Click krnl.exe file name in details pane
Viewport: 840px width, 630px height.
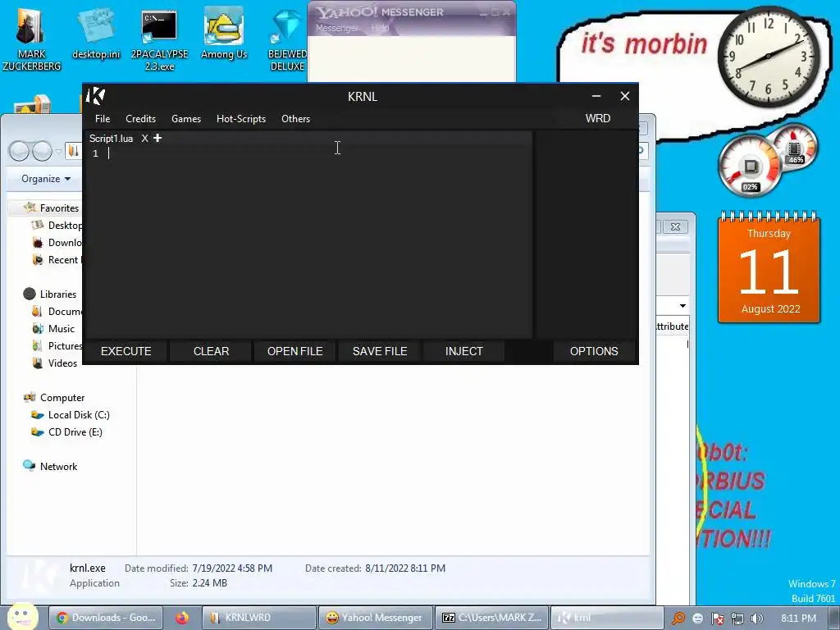tap(87, 568)
